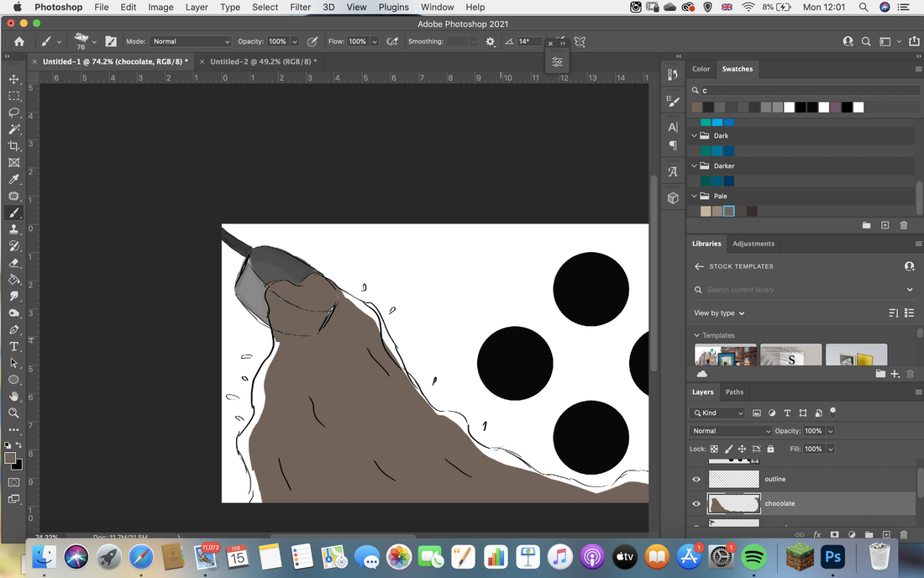Select the Clone Stamp tool
Viewport: 924px width, 578px height.
[14, 229]
